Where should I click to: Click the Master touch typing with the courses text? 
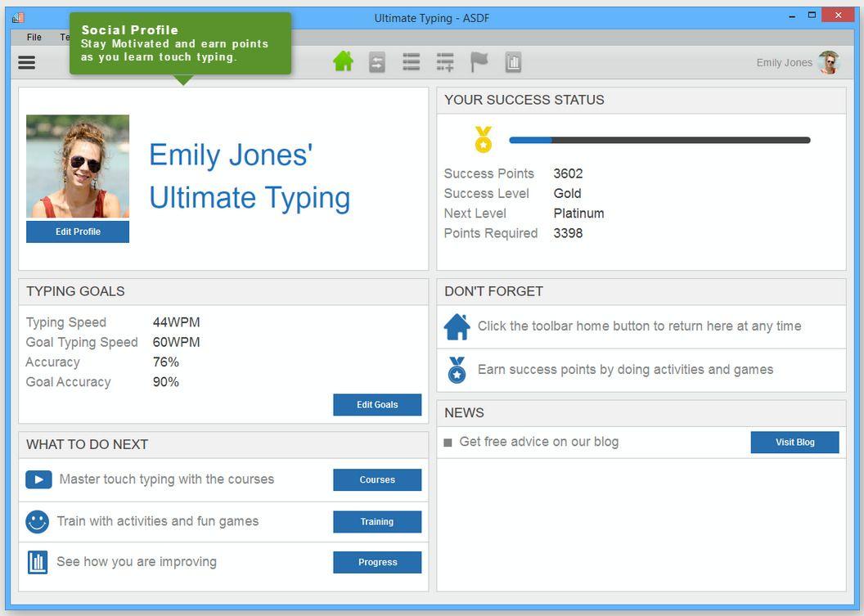pyautogui.click(x=166, y=479)
